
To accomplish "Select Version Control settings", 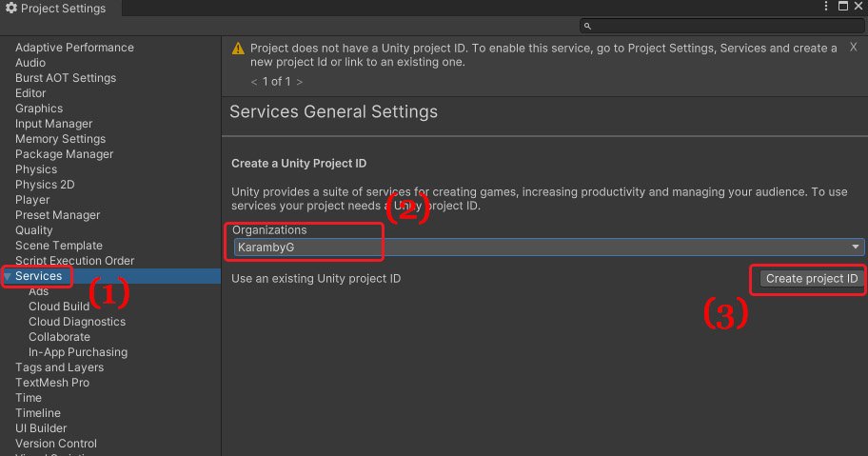I will point(55,444).
